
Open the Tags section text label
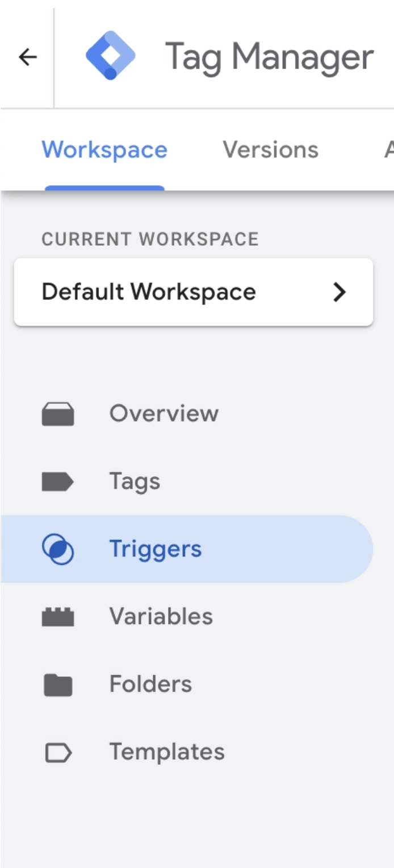135,482
